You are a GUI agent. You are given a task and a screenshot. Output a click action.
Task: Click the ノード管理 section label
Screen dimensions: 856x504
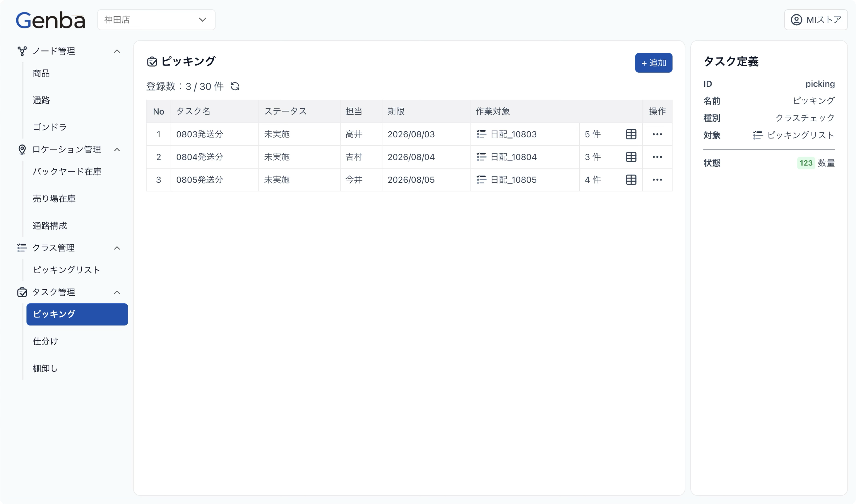(54, 51)
